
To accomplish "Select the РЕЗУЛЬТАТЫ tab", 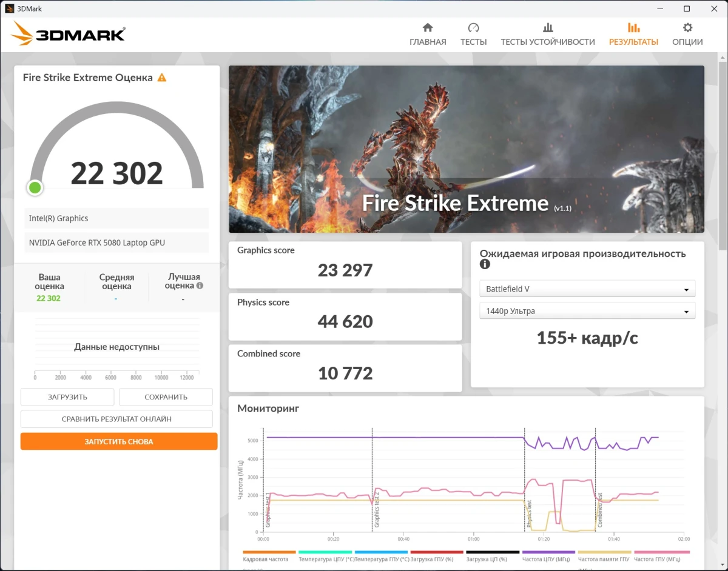I will click(x=633, y=35).
